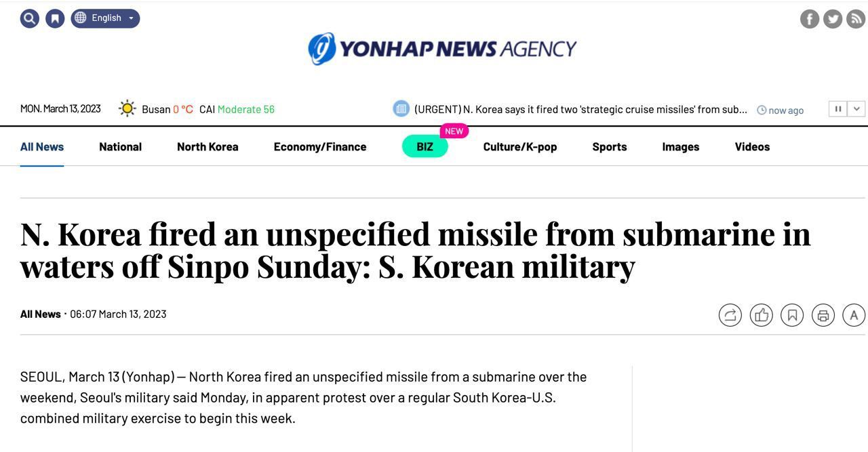Expand the news ticker list chevron
The image size is (868, 452).
pyautogui.click(x=856, y=109)
